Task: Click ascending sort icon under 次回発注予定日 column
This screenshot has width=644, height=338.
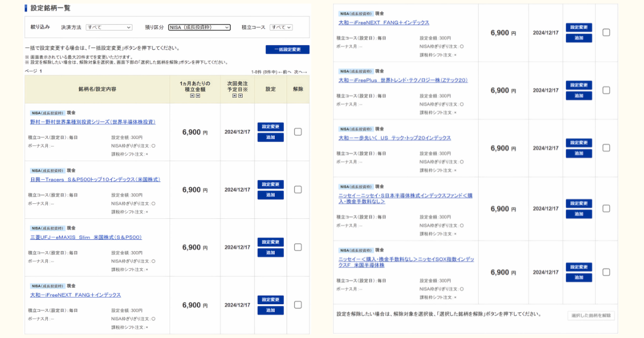Action: [235, 95]
